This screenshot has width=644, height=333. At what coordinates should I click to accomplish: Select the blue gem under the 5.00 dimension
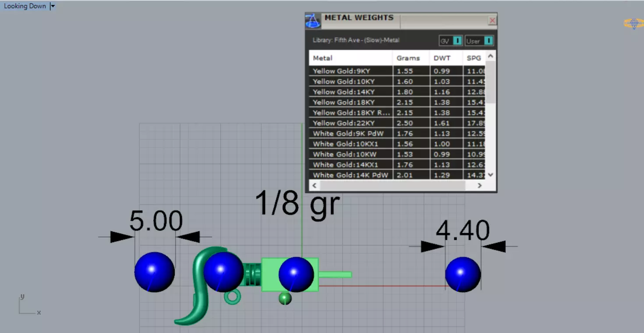[x=155, y=272]
